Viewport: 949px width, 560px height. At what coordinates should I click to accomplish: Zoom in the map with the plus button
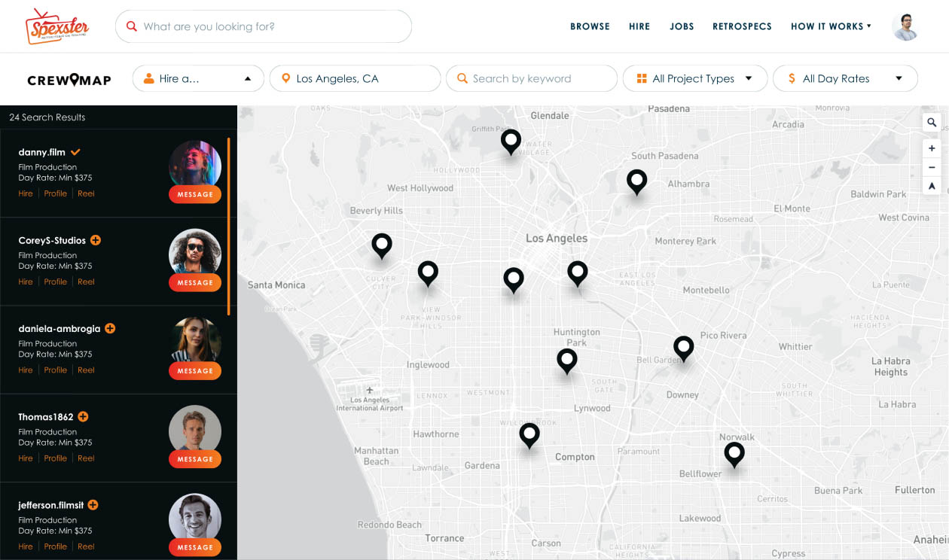coord(932,148)
